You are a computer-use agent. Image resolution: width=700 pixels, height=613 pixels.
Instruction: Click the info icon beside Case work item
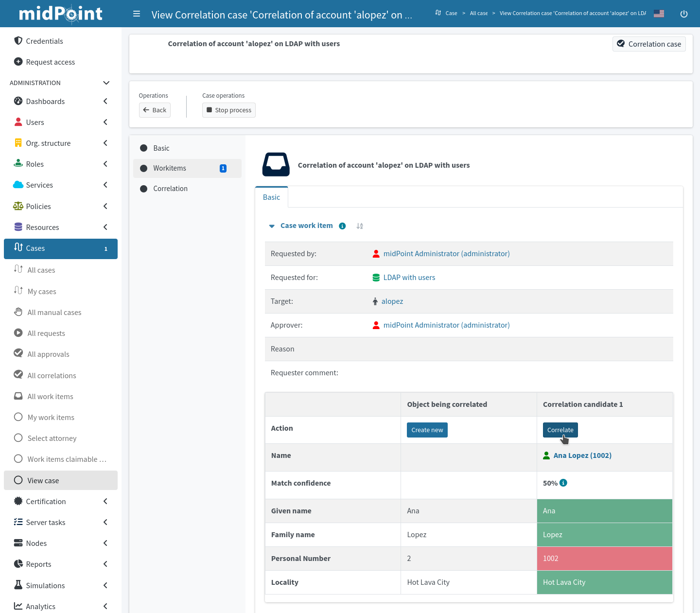342,226
